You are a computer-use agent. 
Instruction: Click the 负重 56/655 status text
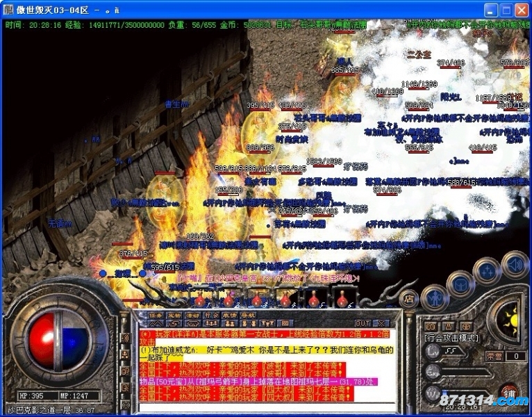pos(192,25)
